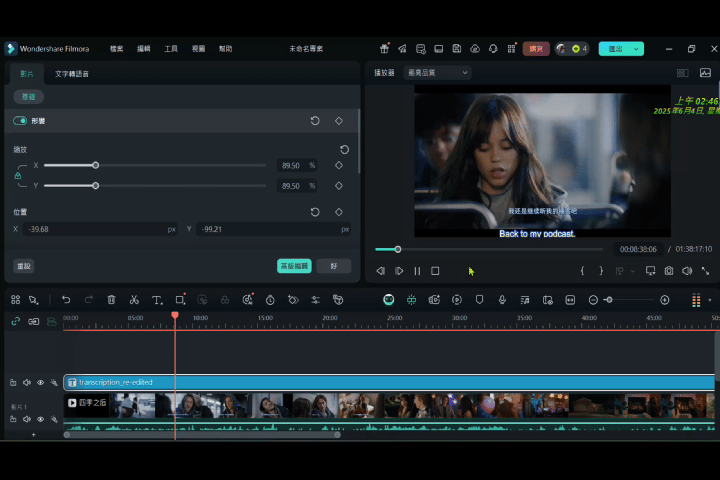Click the microphone voiceover record icon
The width and height of the screenshot is (720, 480).
coord(502,300)
